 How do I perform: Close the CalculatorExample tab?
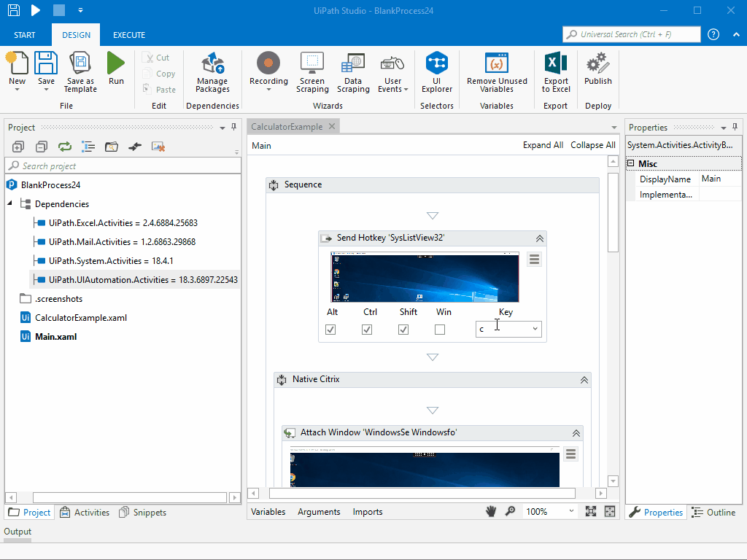pyautogui.click(x=332, y=126)
